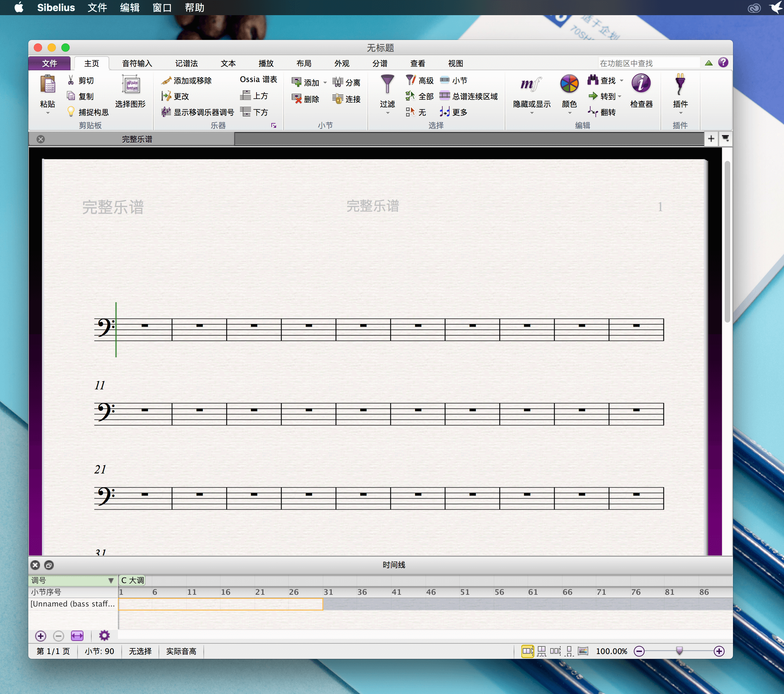Open Instruments group dialog launcher
The width and height of the screenshot is (784, 694).
pyautogui.click(x=273, y=125)
